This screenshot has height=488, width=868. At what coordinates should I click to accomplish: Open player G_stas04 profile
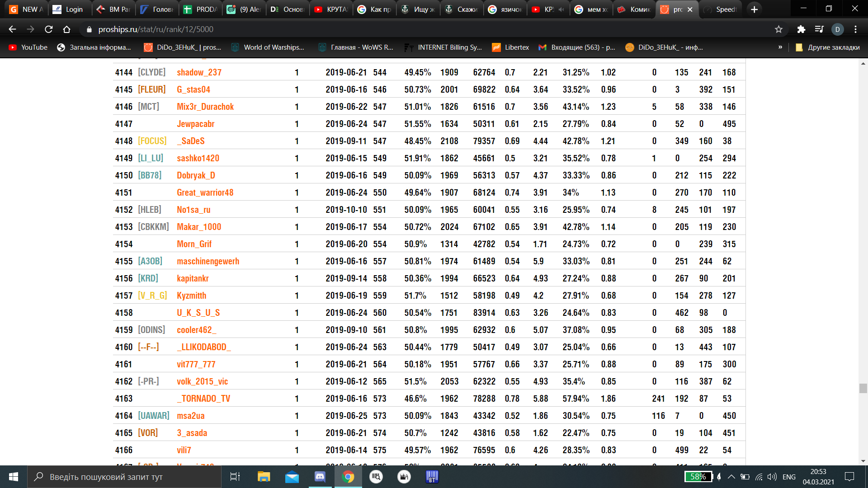click(193, 89)
